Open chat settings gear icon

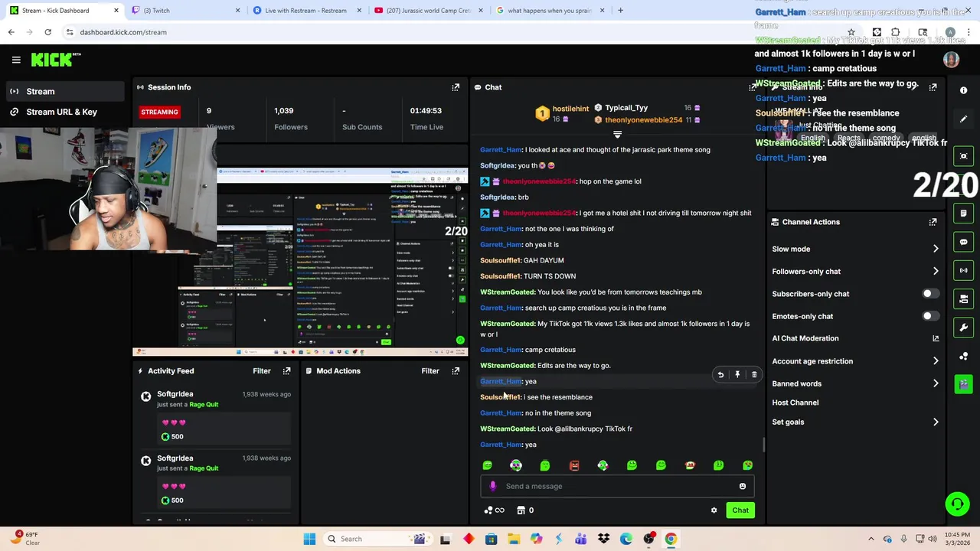click(x=714, y=510)
